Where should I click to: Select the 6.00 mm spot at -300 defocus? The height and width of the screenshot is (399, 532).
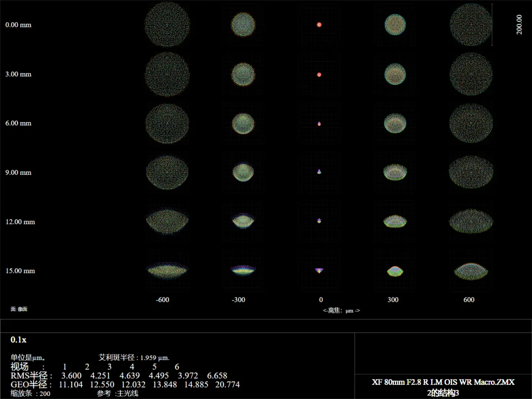243,123
